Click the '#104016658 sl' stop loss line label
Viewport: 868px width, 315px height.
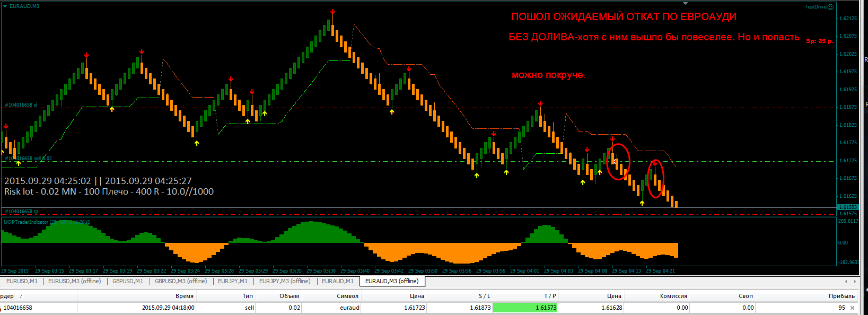pyautogui.click(x=21, y=105)
